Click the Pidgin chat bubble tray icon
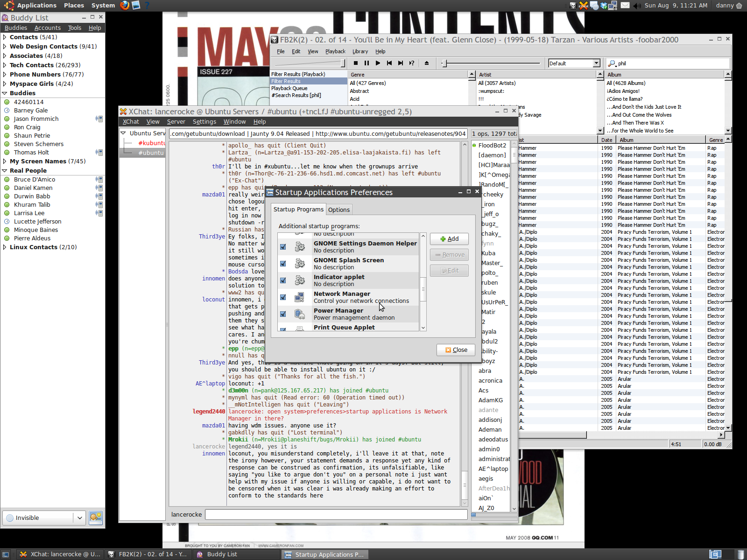 594,5
